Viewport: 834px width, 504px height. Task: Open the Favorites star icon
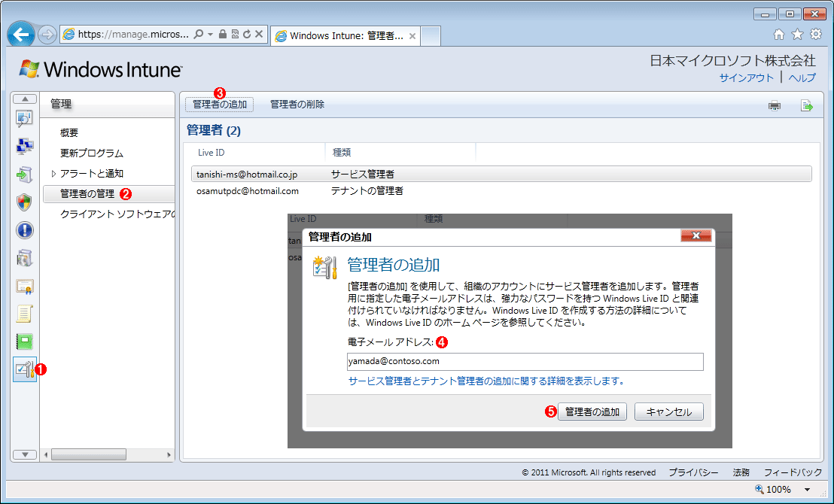pyautogui.click(x=797, y=35)
